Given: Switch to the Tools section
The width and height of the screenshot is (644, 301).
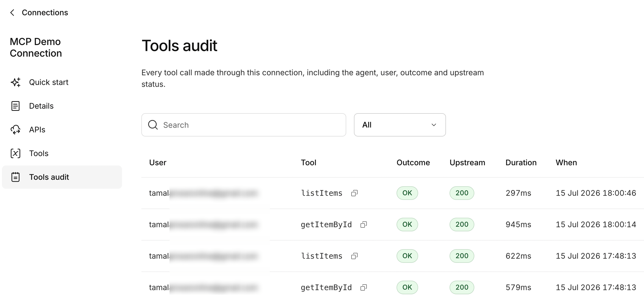Looking at the screenshot, I should (39, 153).
